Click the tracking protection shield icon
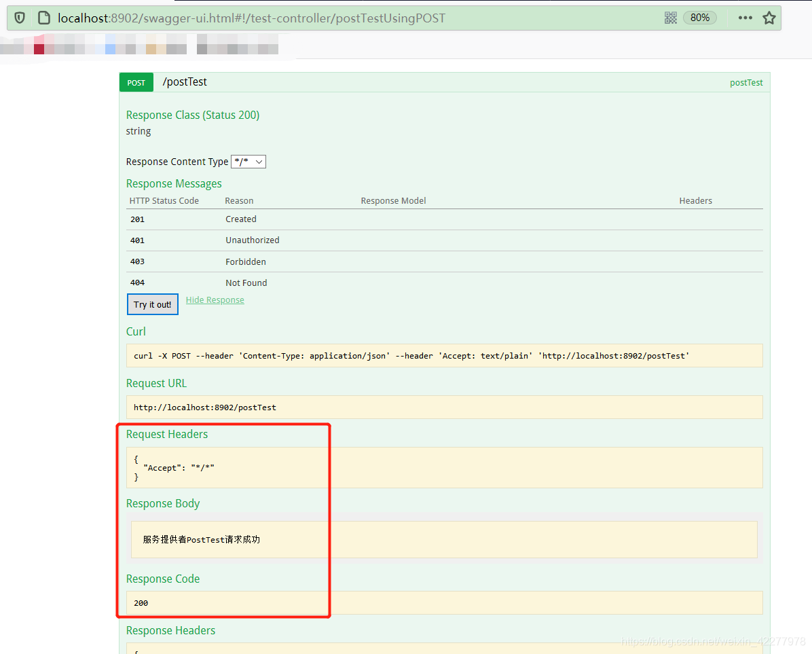812x654 pixels. pyautogui.click(x=20, y=18)
